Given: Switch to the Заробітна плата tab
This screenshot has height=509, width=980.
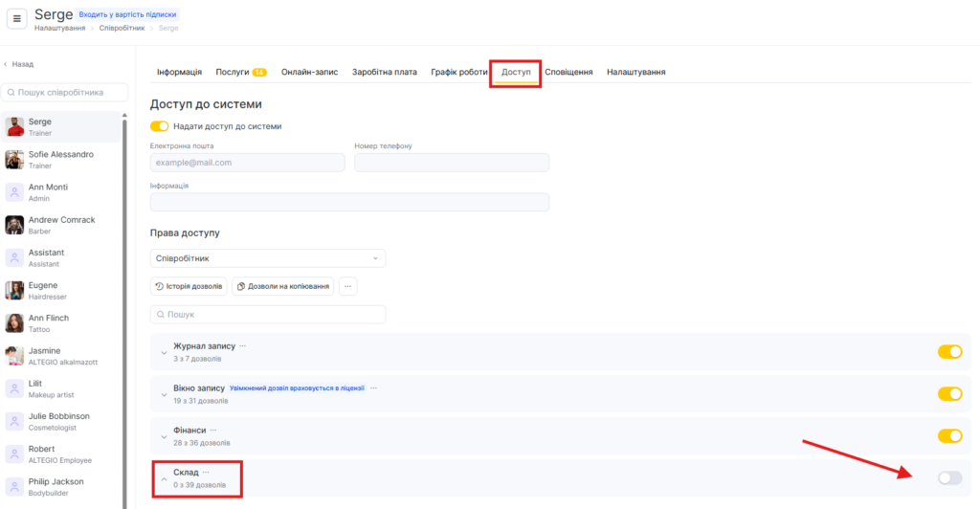Looking at the screenshot, I should point(384,72).
